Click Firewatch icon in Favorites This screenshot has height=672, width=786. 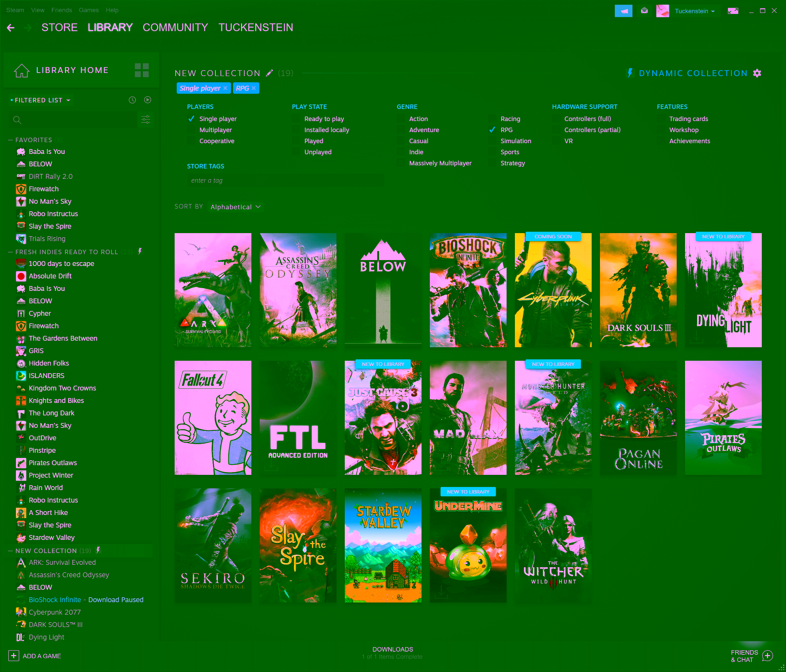(21, 189)
